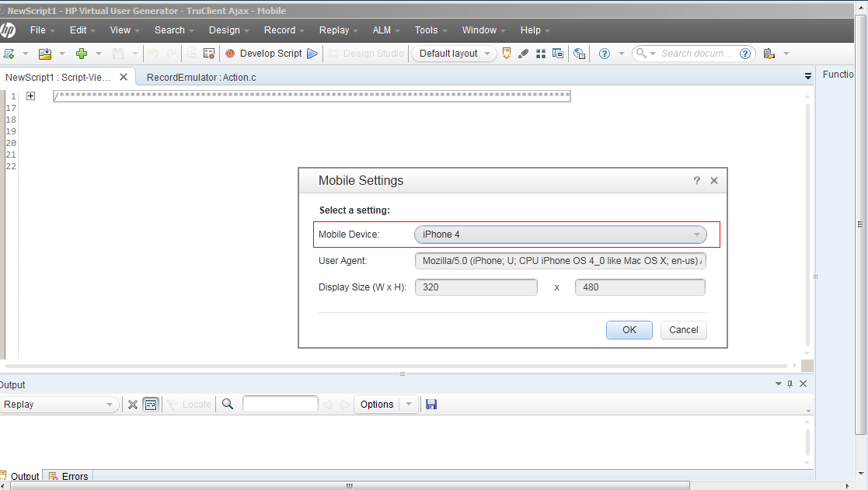This screenshot has height=490, width=868.
Task: Open the Search menu
Action: pyautogui.click(x=174, y=30)
